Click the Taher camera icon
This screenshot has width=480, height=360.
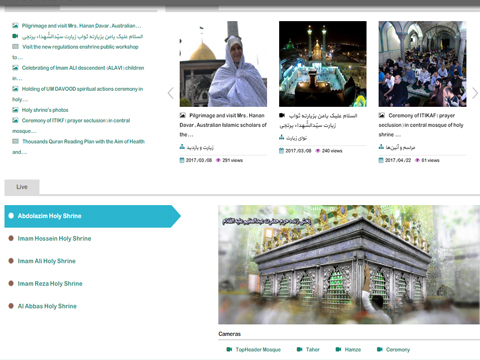click(299, 349)
